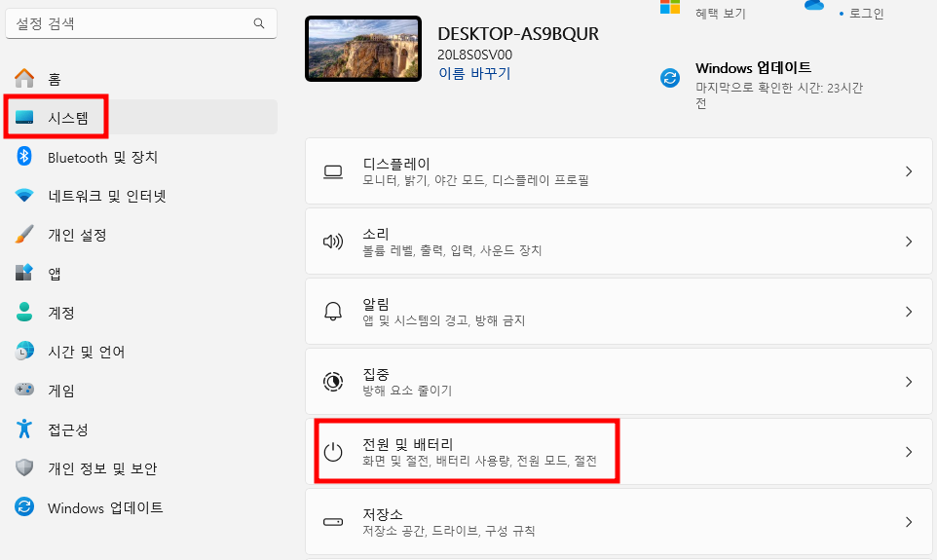Expand 알림 row chevron

909,312
